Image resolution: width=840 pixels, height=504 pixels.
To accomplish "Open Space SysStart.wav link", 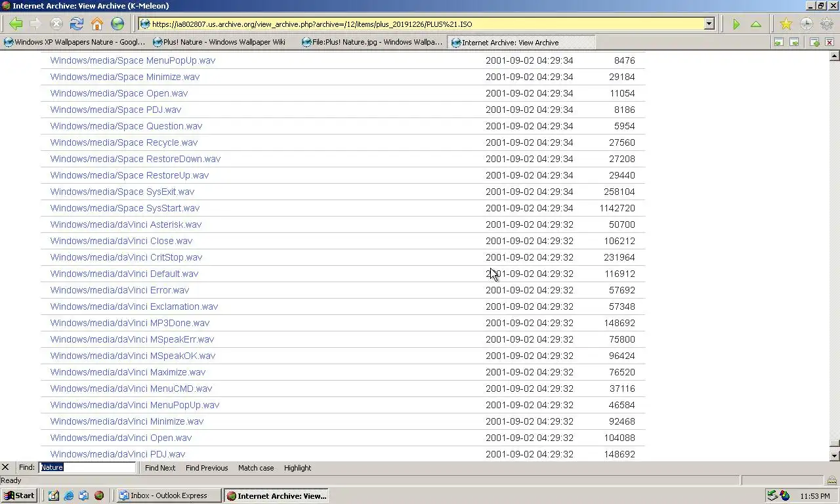I will point(125,208).
